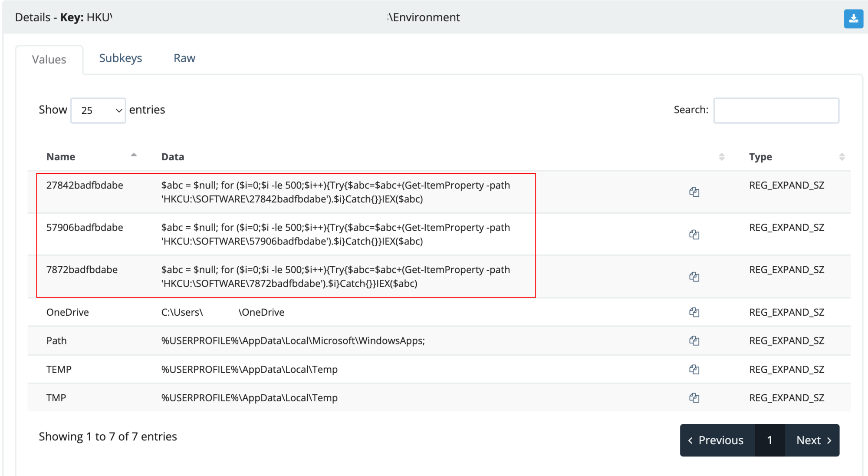Copy data for the Path value

694,340
